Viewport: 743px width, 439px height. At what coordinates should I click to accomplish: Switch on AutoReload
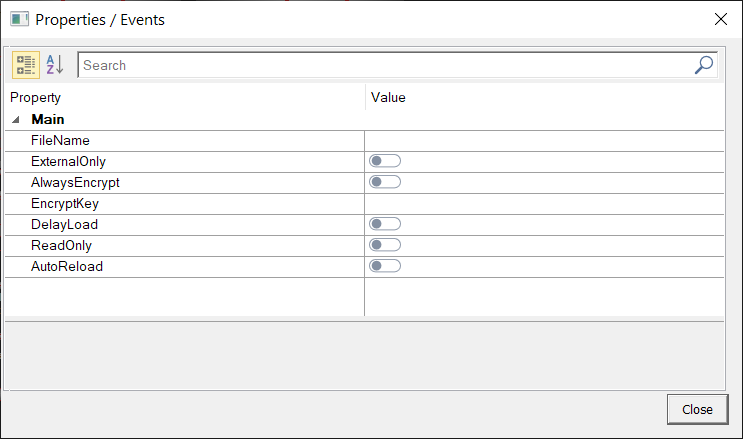385,266
